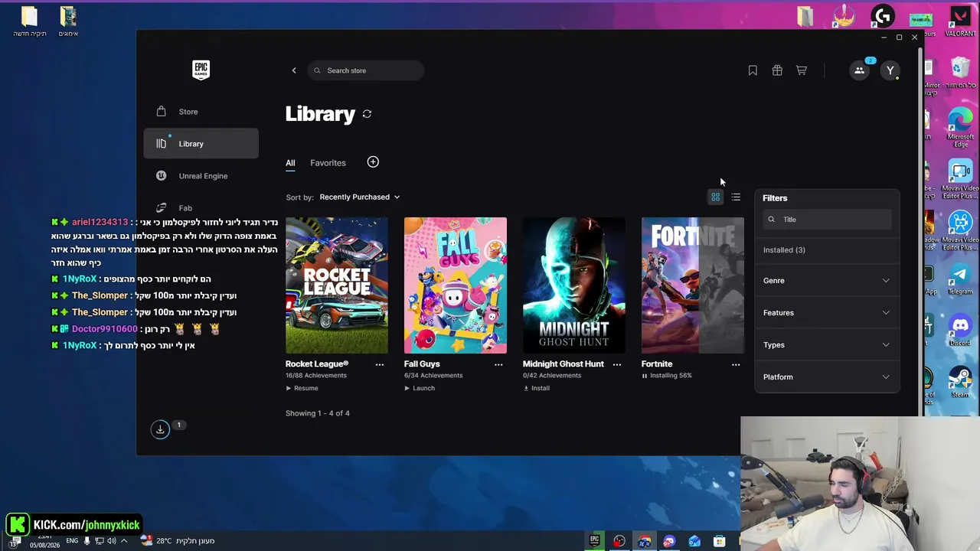The width and height of the screenshot is (980, 551).
Task: Resume Rocket League
Action: tap(302, 388)
